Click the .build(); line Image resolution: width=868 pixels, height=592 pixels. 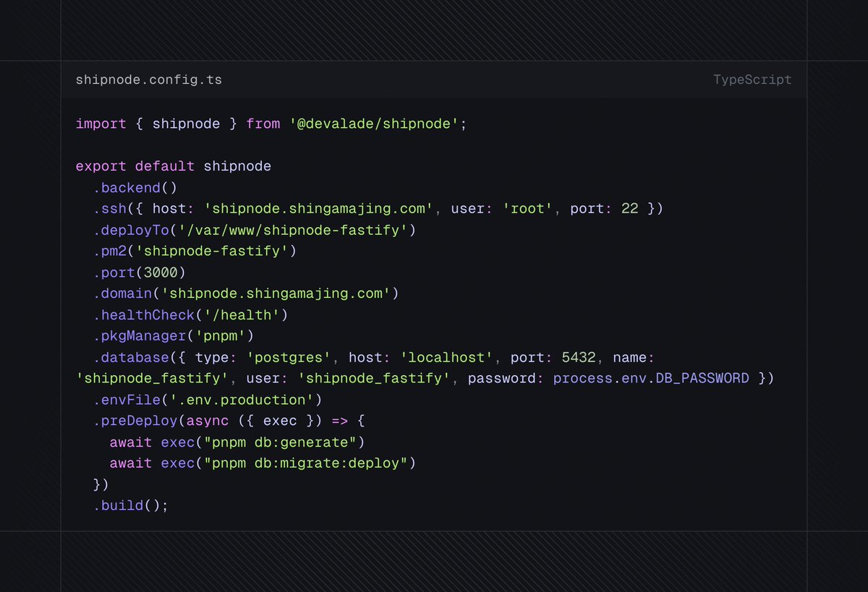click(x=131, y=505)
